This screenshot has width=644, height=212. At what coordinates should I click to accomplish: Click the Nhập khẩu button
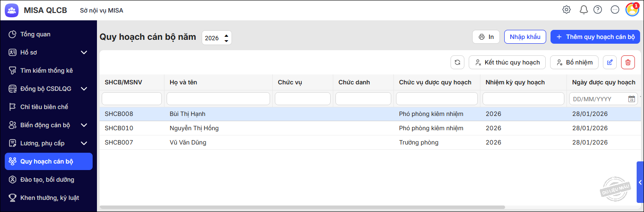point(525,37)
